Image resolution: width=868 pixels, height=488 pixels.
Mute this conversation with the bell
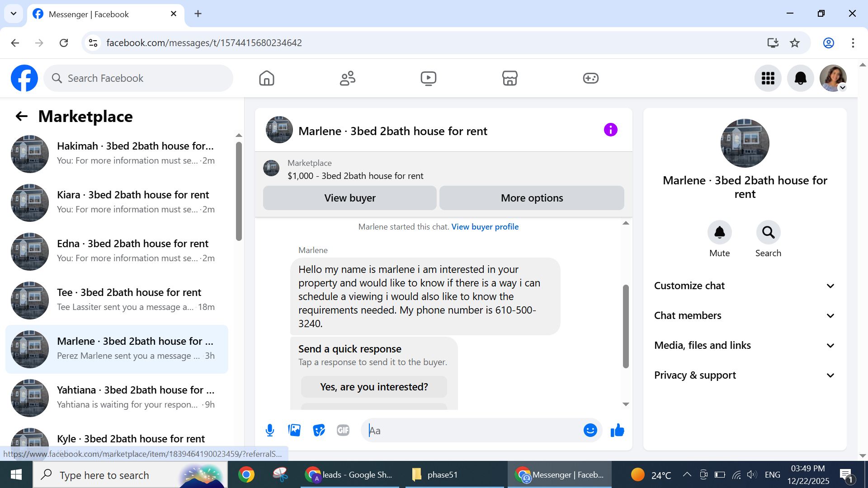[719, 232]
